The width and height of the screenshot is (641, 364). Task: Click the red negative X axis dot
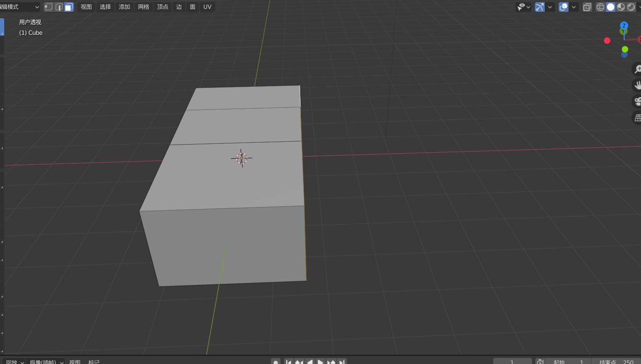click(x=607, y=40)
